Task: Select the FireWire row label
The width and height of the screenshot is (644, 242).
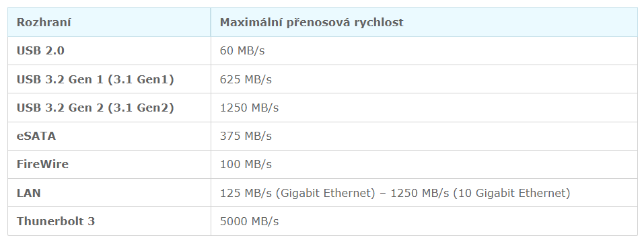Action: (42, 164)
